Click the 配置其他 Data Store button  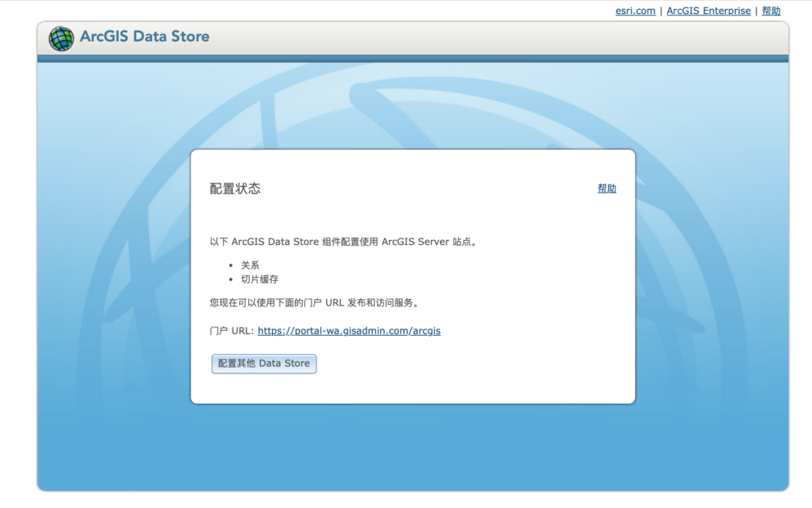click(x=263, y=363)
